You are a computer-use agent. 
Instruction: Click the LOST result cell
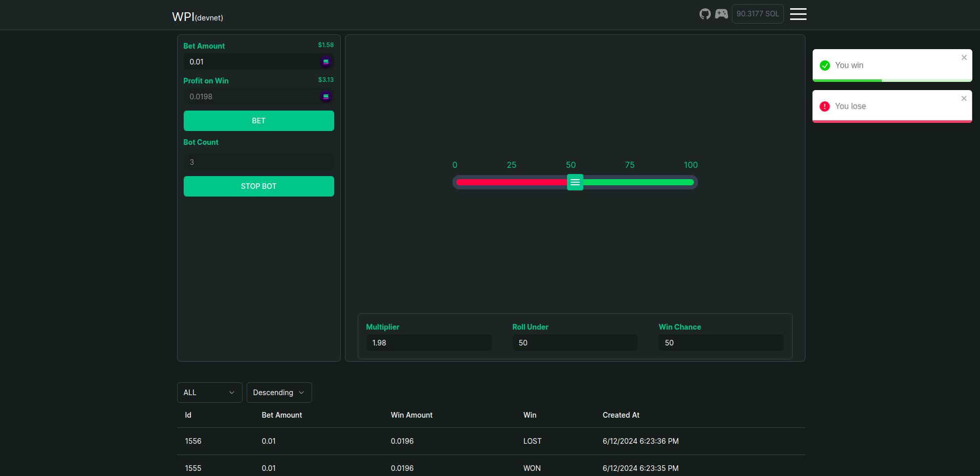pyautogui.click(x=533, y=441)
